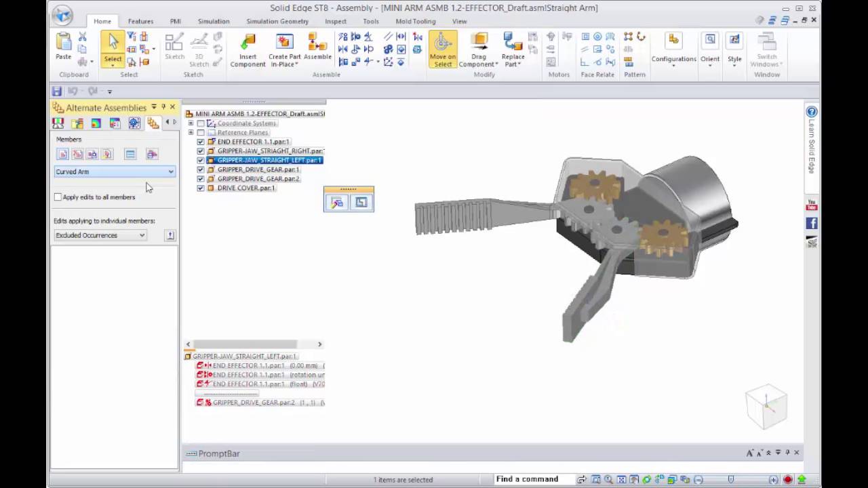Open the Alternate Assemblies panel options arrow
This screenshot has width=868, height=488.
point(154,107)
